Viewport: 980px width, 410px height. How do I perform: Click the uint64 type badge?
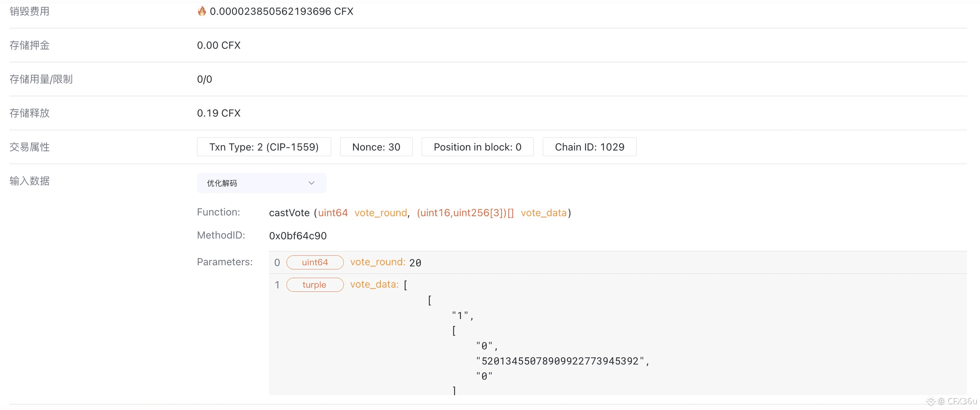pyautogui.click(x=315, y=262)
